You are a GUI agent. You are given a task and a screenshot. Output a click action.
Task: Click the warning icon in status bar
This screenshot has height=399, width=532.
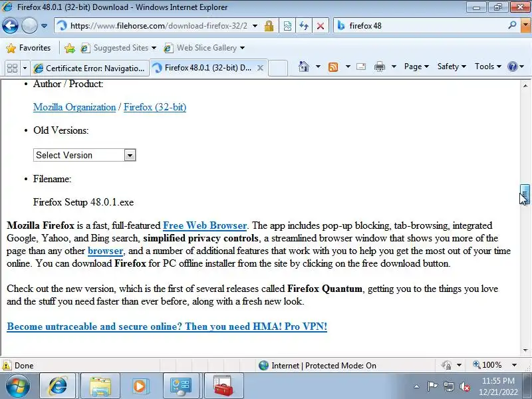point(6,366)
